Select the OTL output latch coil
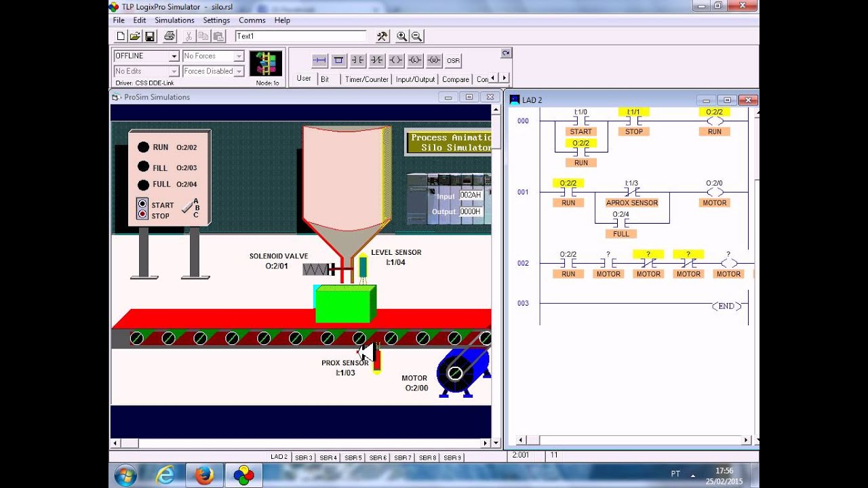 (415, 60)
